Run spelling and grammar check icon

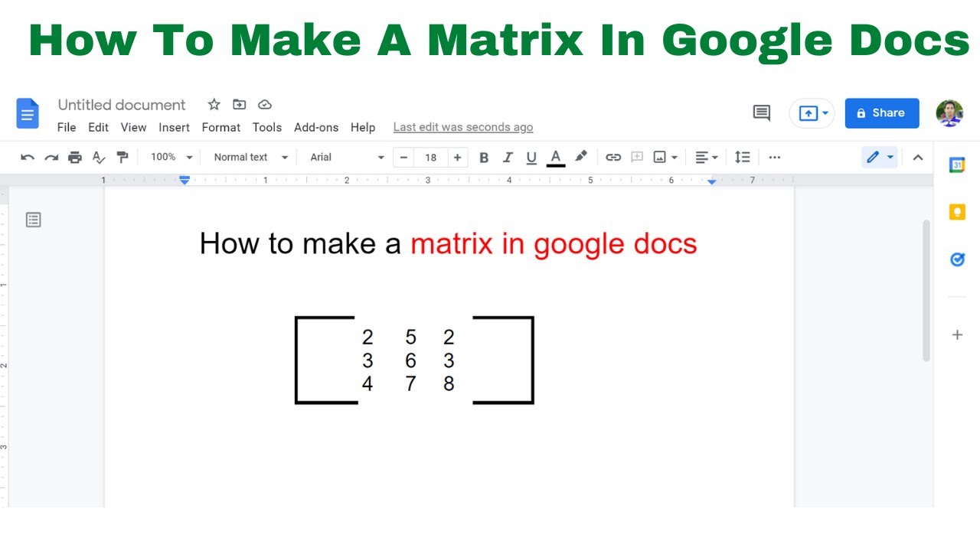coord(99,158)
